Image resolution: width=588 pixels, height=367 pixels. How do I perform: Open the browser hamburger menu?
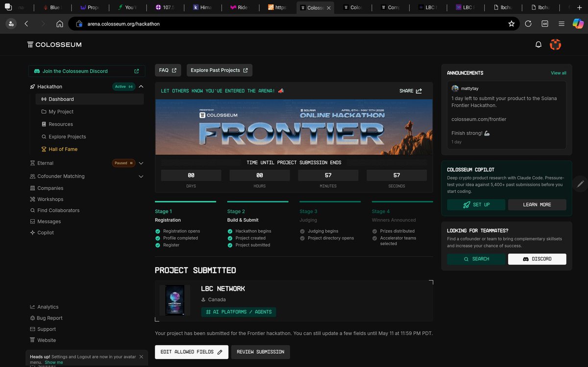[x=562, y=24]
